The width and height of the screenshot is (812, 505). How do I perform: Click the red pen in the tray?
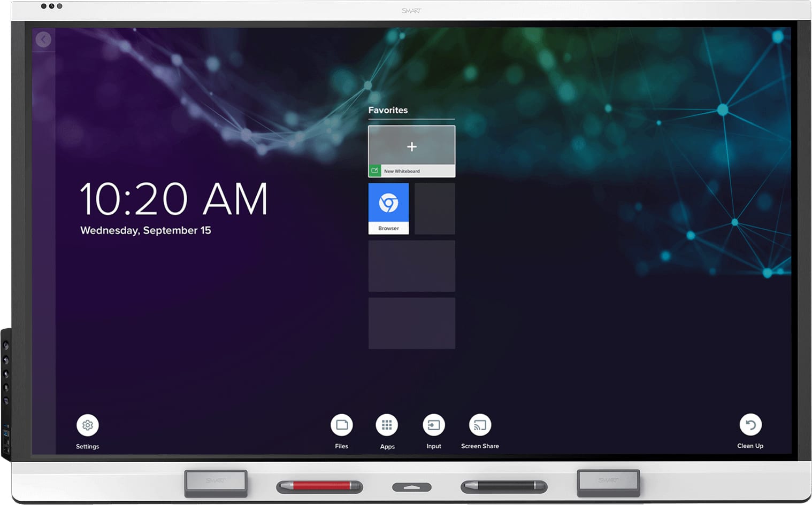[319, 486]
